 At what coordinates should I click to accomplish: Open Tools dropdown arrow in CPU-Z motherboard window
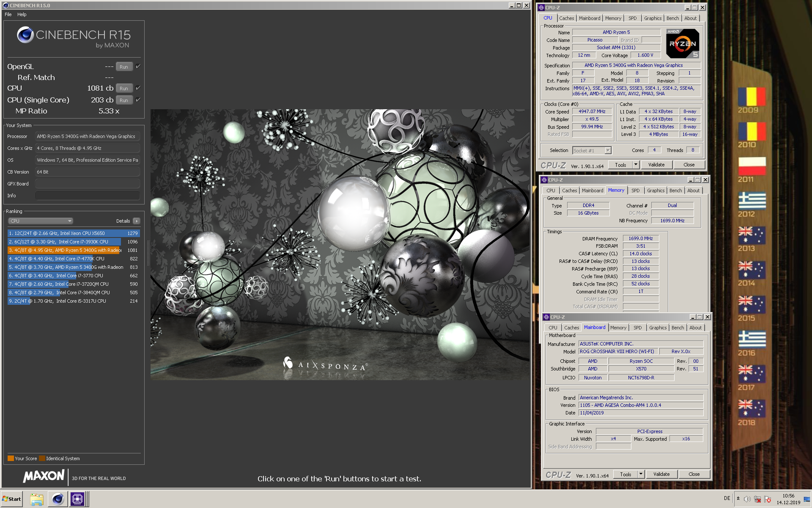tap(641, 474)
